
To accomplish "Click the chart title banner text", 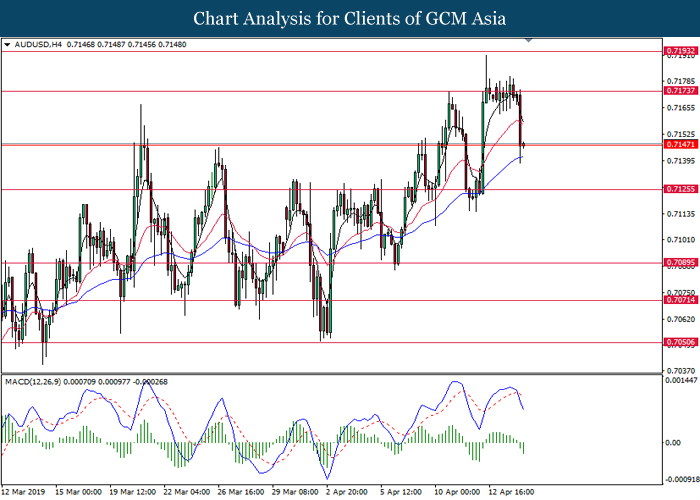I will (349, 19).
